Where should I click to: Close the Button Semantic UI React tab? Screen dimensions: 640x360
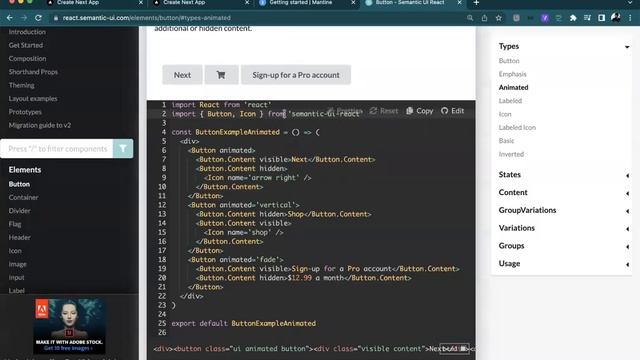tap(459, 3)
